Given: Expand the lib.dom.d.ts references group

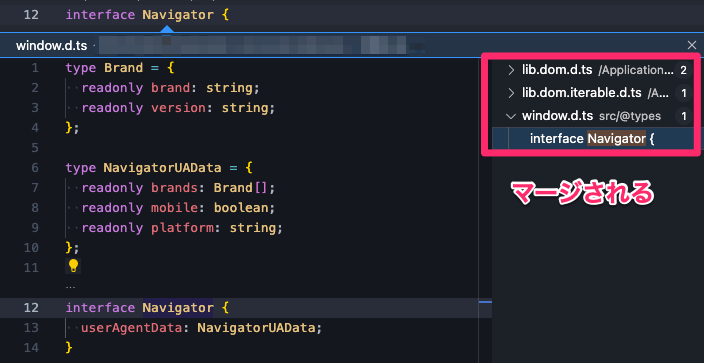Looking at the screenshot, I should [x=511, y=70].
